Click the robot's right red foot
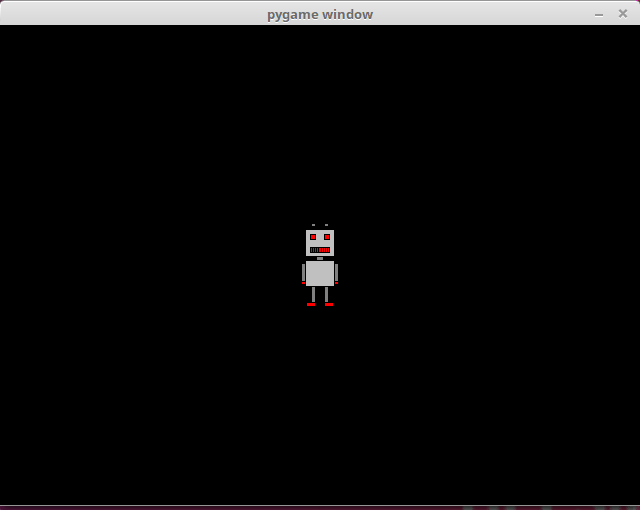 click(x=329, y=304)
